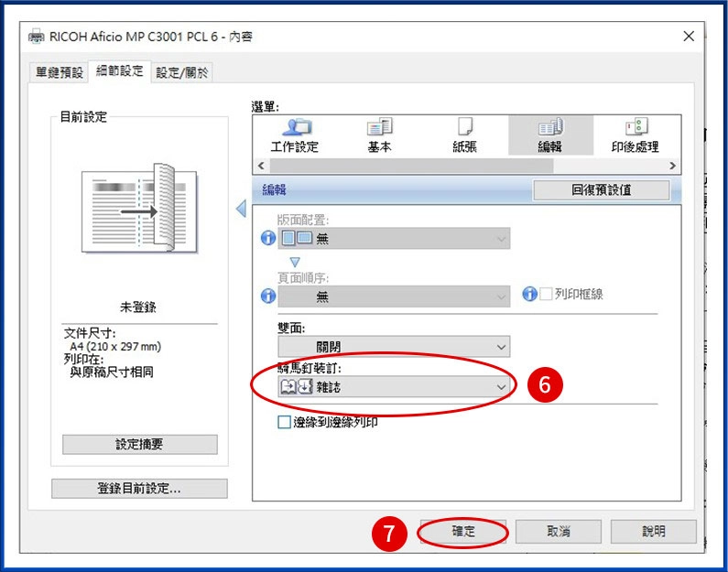The width and height of the screenshot is (728, 572).
Task: Open the 雙面 dropdown showing 關閉
Action: point(394,347)
